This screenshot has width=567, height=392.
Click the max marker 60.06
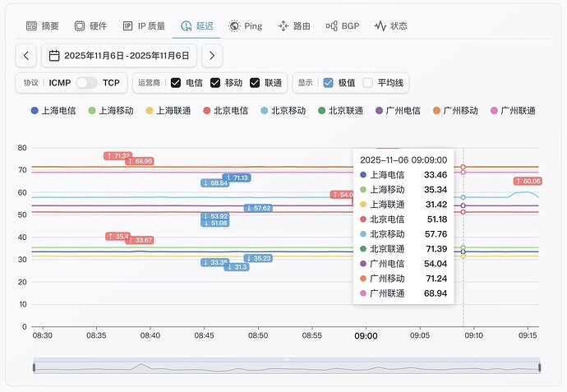point(528,181)
